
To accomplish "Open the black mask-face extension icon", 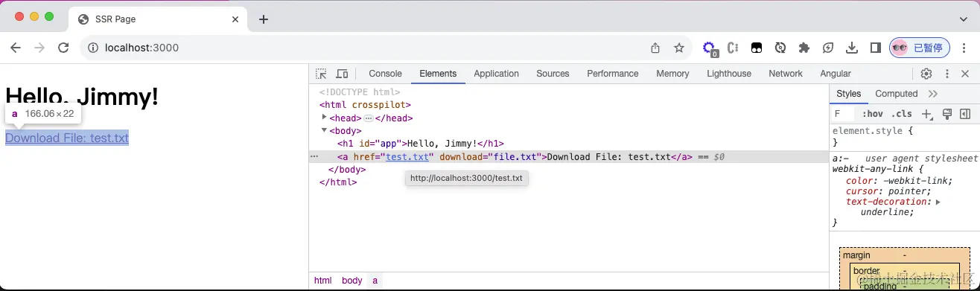I will pos(756,48).
